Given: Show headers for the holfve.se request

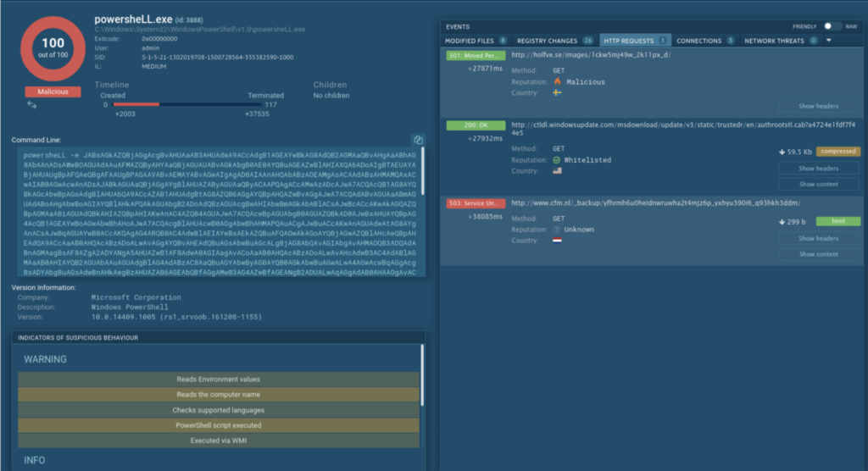Looking at the screenshot, I should click(x=818, y=106).
